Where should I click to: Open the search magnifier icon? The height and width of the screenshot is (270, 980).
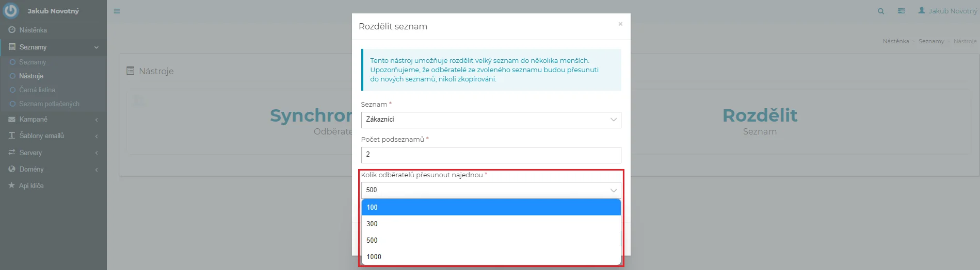881,11
